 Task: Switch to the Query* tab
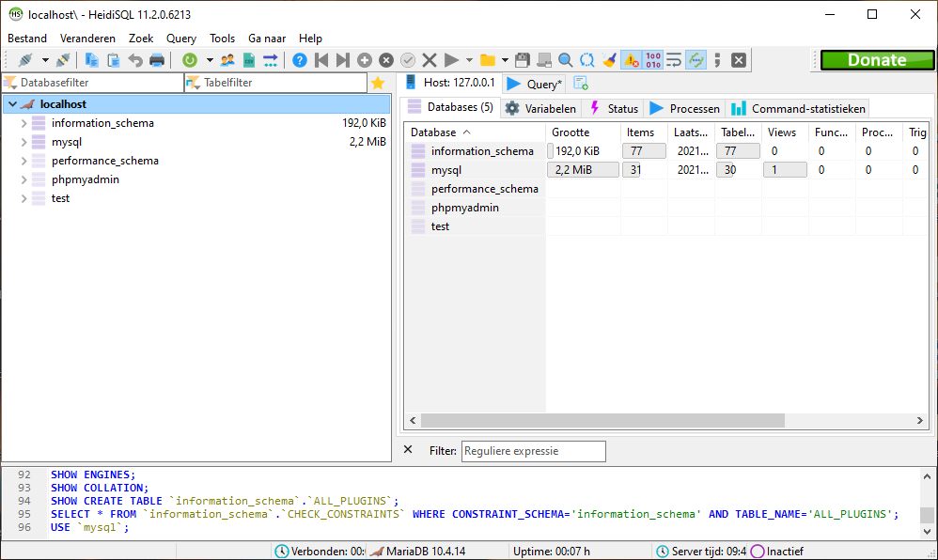(x=534, y=84)
